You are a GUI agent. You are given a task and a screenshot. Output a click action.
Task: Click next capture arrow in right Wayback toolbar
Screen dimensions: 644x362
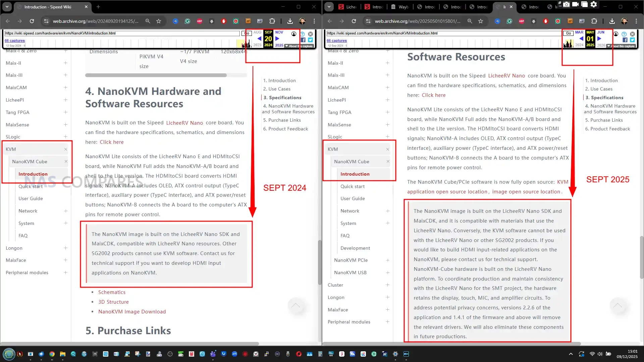click(x=599, y=39)
